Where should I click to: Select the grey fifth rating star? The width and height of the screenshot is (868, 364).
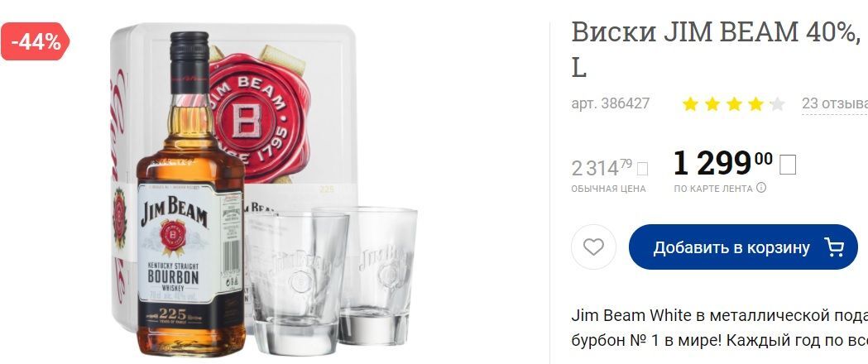click(777, 104)
